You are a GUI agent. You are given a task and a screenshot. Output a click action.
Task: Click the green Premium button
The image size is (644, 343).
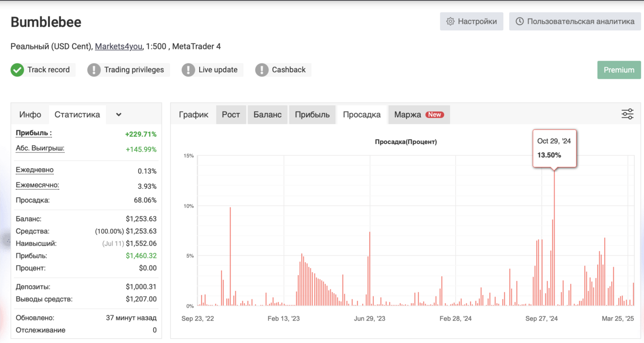619,70
